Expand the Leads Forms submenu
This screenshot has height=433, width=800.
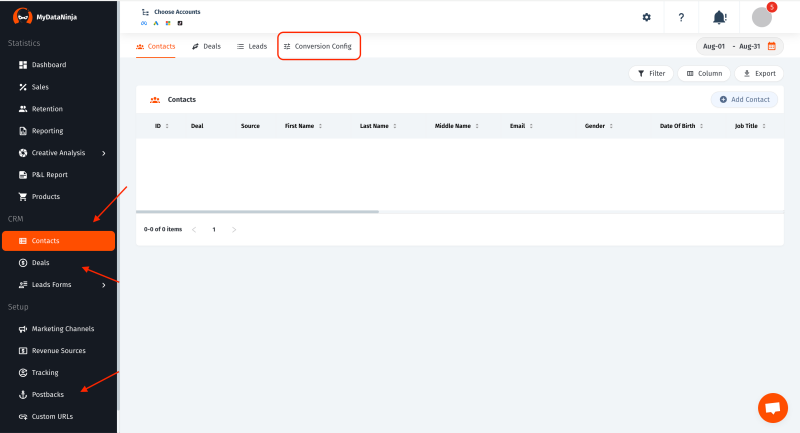(103, 285)
